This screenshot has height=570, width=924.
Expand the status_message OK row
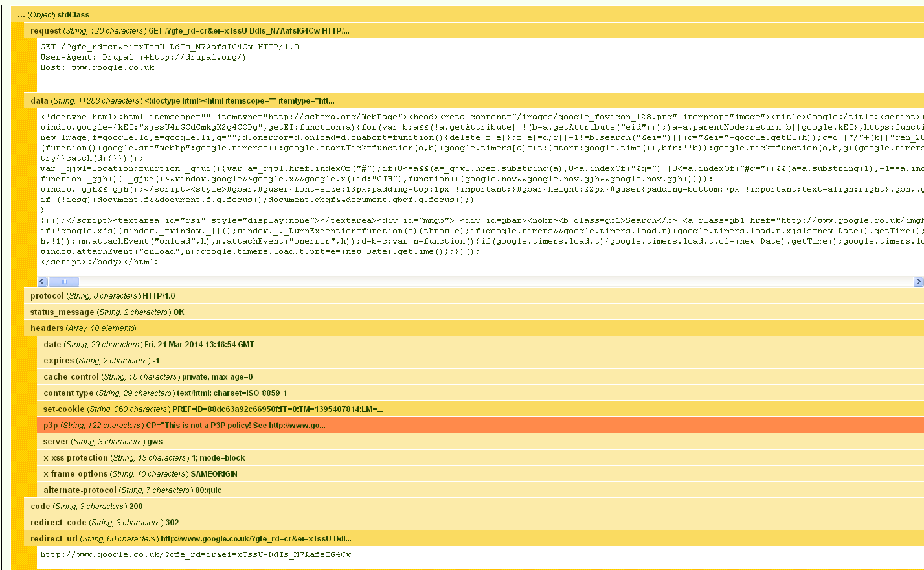(474, 312)
